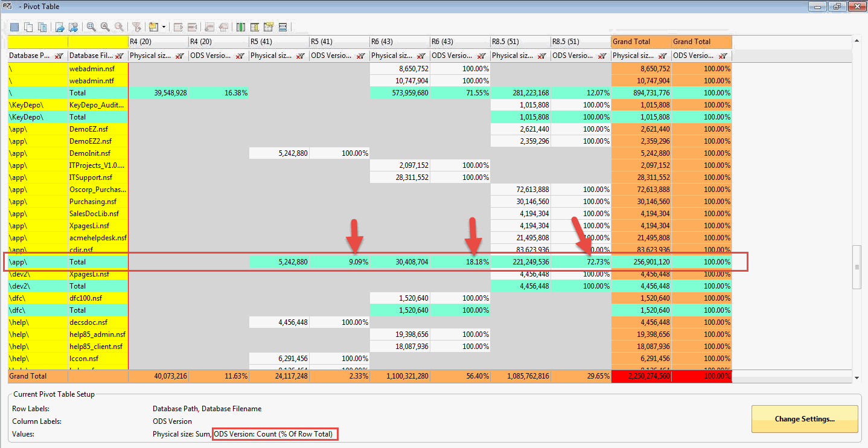
Task: Click the yellow sticky note icon
Action: coord(153,27)
